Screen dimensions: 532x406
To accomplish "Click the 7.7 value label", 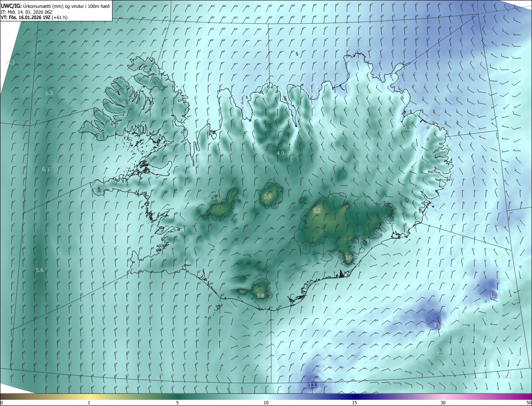I will [518, 303].
